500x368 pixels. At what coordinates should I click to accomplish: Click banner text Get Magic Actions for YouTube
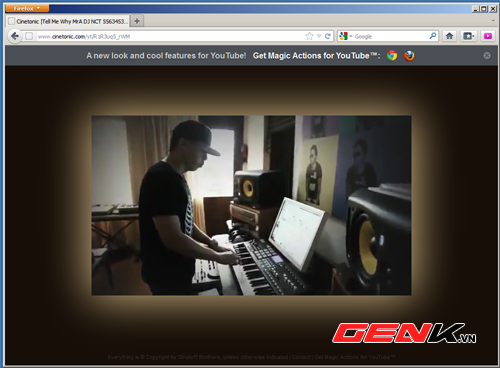(316, 56)
